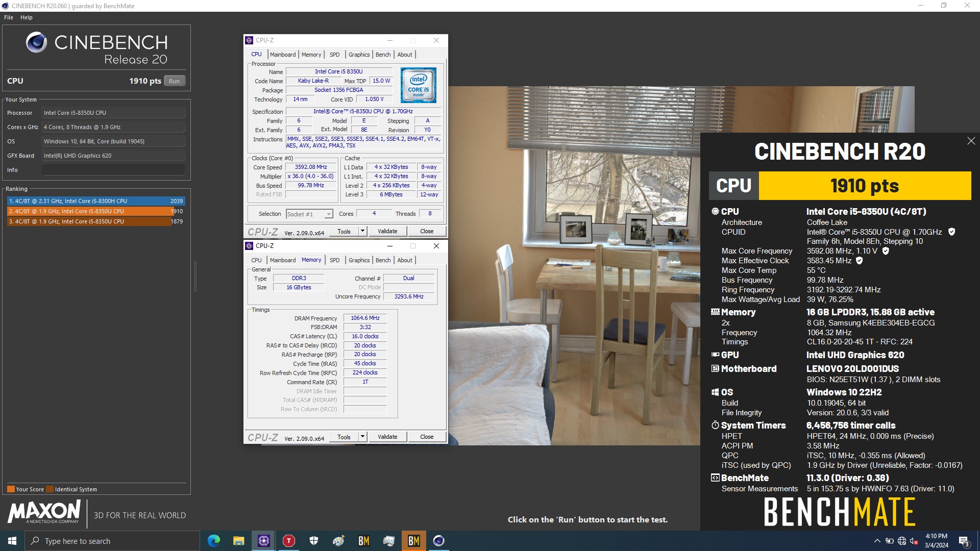Viewport: 980px width, 551px height.
Task: Select the i5-8300H ranking entry scoring 2039
Action: click(96, 201)
